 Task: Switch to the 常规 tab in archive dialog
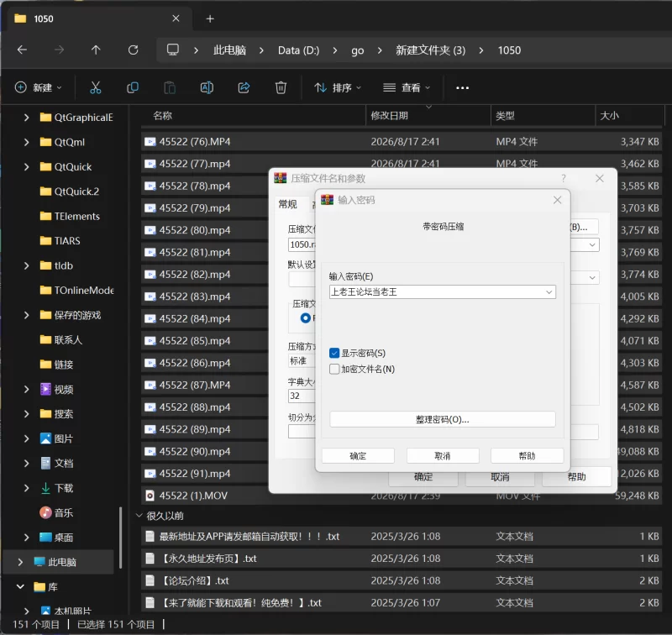point(287,204)
